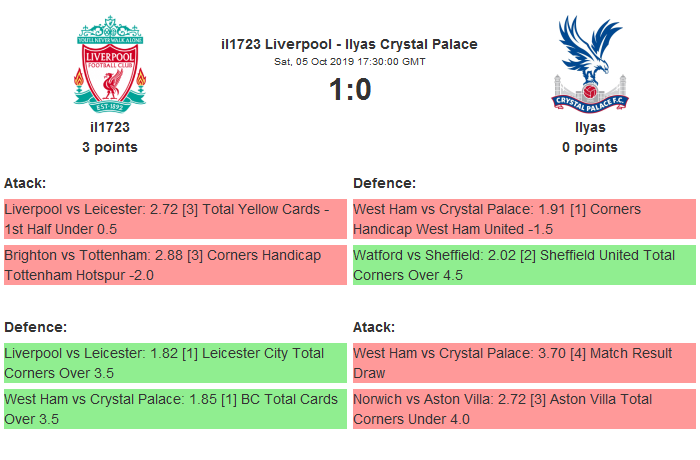Click the right Atack section heading
The height and width of the screenshot is (460, 700).
click(x=374, y=327)
